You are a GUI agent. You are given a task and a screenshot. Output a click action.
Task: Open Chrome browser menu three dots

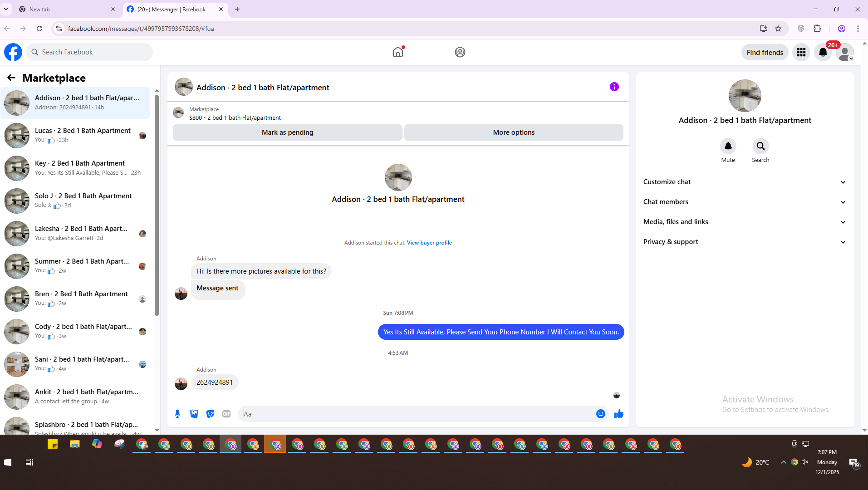click(858, 29)
